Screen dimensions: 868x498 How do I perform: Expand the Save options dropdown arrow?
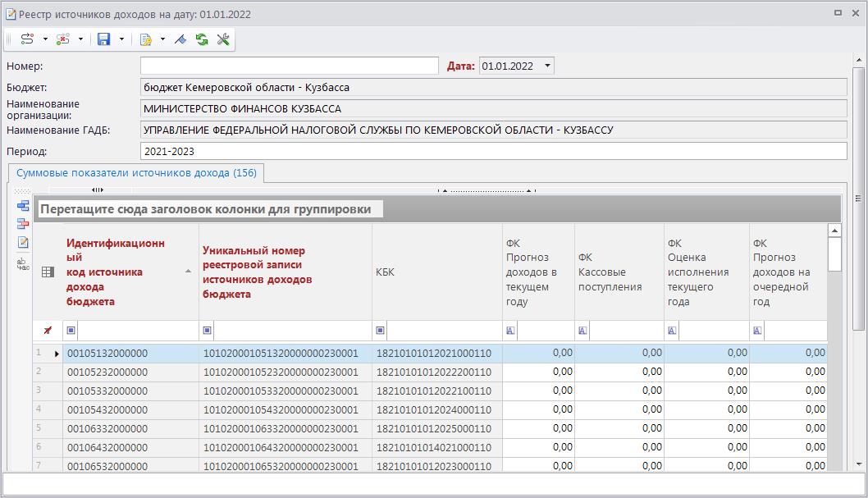(121, 39)
